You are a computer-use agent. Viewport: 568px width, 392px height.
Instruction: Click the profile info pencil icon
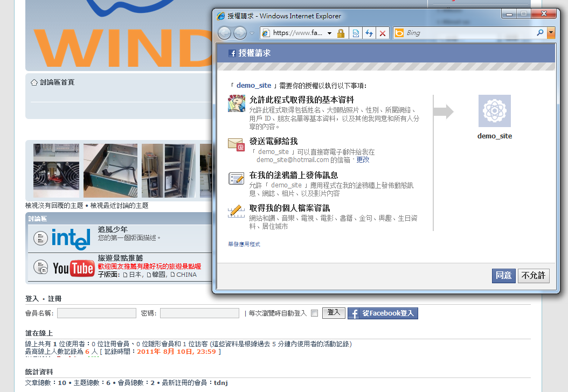point(236,211)
